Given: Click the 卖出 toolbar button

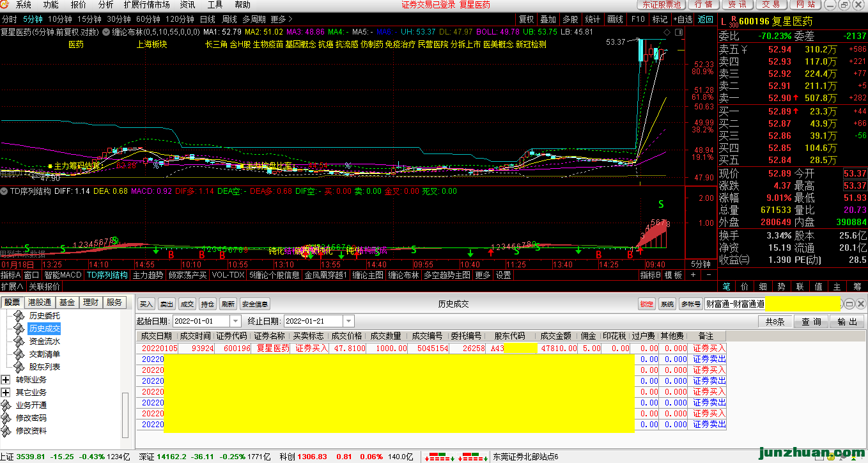Looking at the screenshot, I should point(167,304).
